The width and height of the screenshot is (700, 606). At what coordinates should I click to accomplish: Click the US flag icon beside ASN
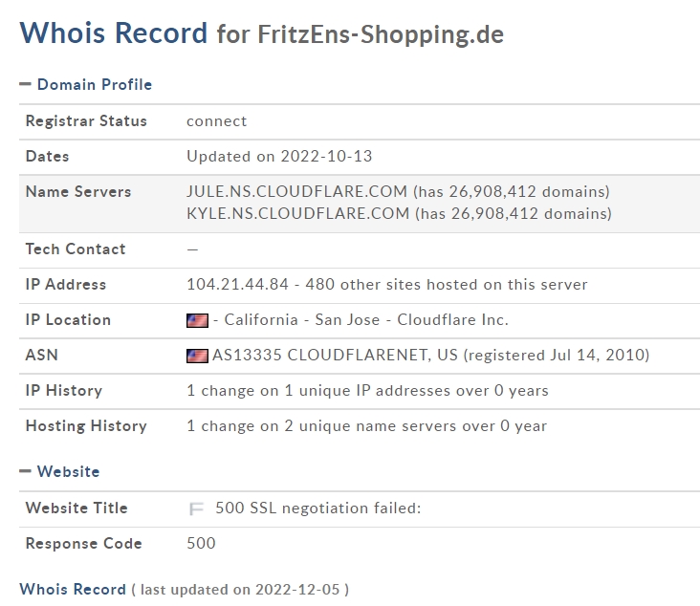197,356
